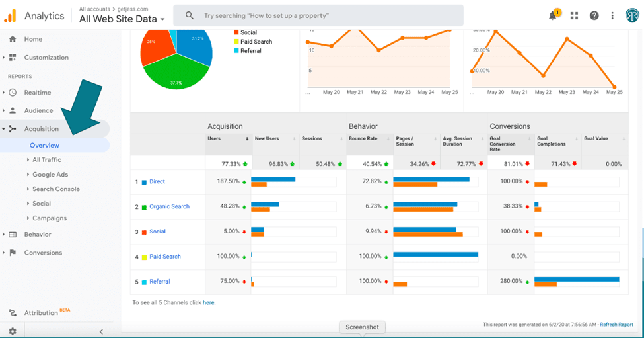Click the three-dot more options icon
The image size is (644, 338).
(x=613, y=16)
